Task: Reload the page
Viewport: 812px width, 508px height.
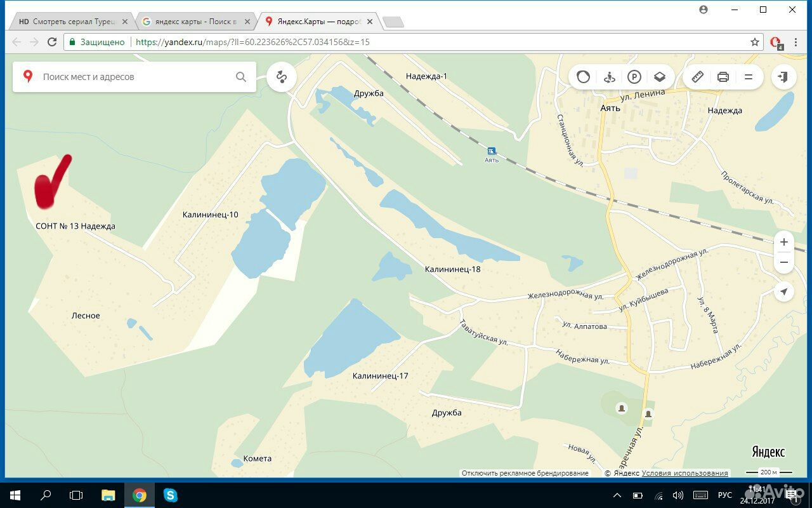Action: tap(52, 42)
